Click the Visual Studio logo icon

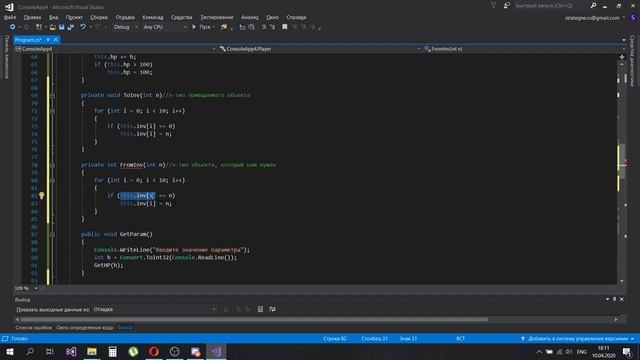[x=9, y=7]
